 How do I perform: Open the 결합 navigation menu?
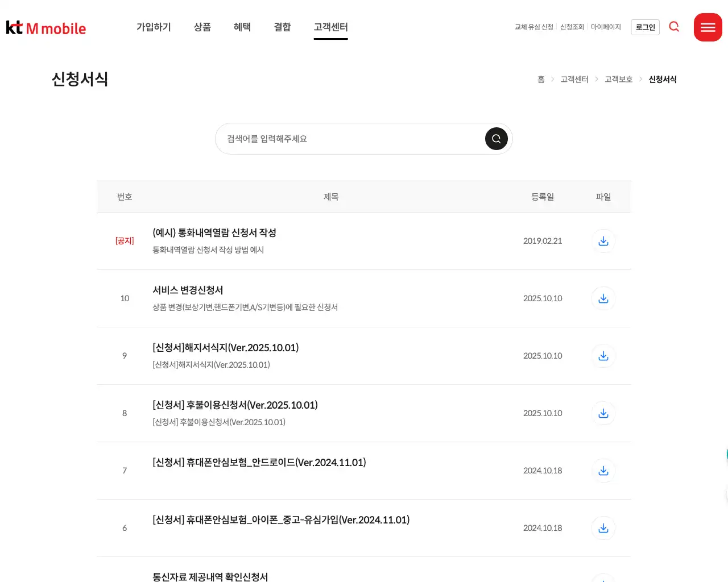click(x=282, y=27)
